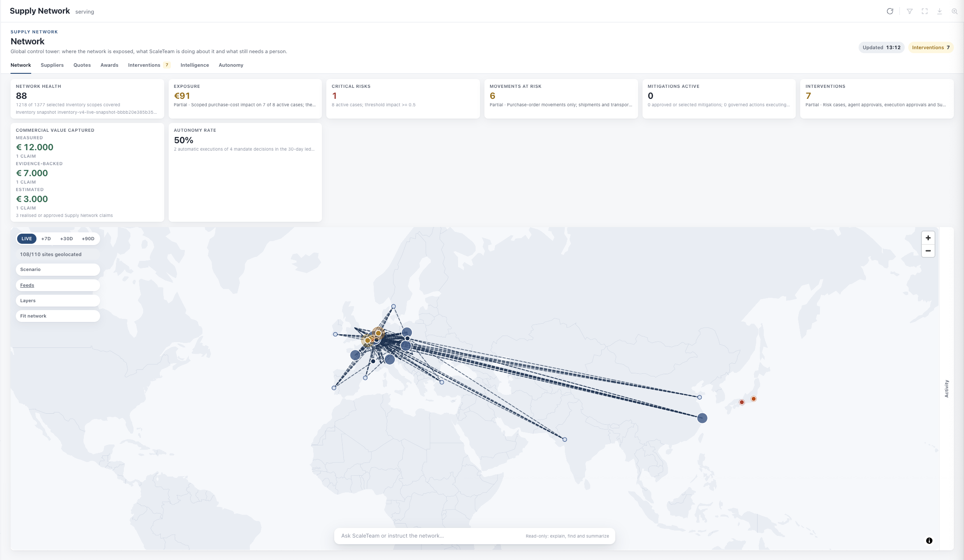Expand the Scenario panel
This screenshot has width=964, height=560.
click(58, 270)
